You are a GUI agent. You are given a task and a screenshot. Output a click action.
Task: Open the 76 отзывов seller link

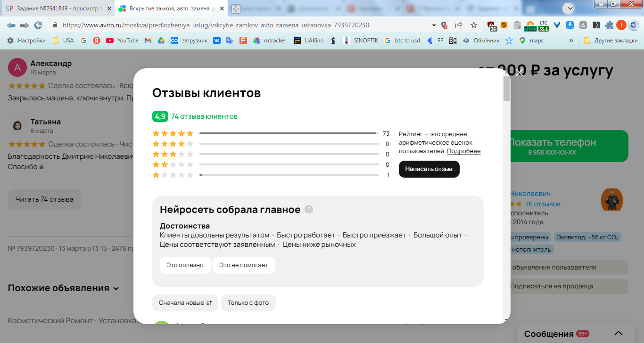[543, 204]
